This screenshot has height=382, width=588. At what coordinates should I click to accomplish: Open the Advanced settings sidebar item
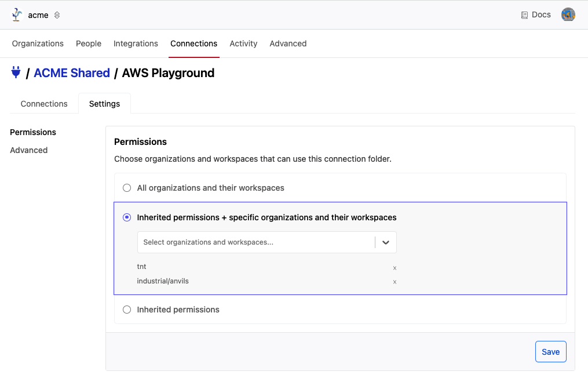[29, 150]
